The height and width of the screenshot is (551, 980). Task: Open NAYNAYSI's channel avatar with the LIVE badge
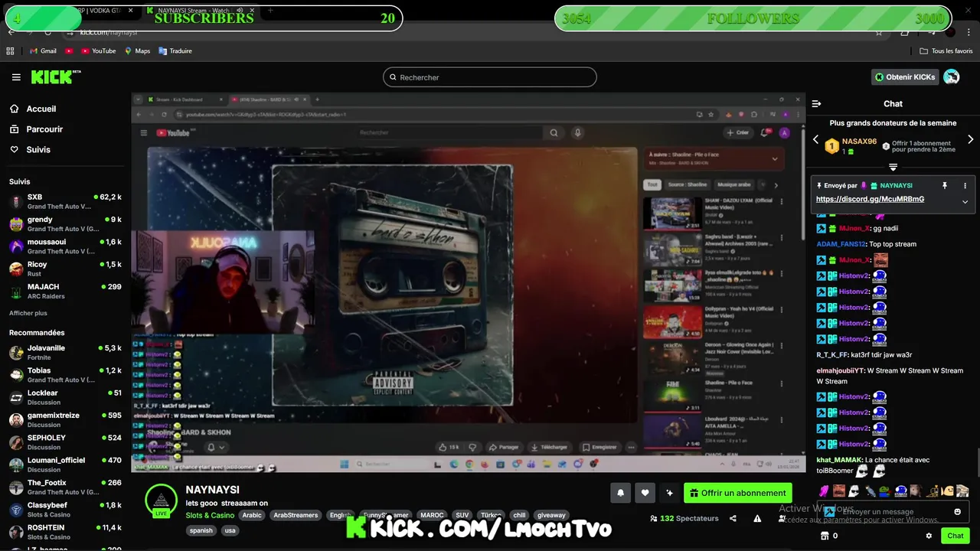[161, 500]
